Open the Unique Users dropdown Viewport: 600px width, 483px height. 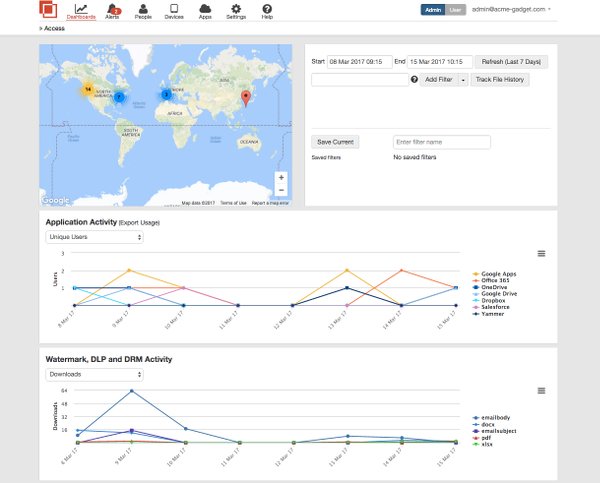point(95,237)
